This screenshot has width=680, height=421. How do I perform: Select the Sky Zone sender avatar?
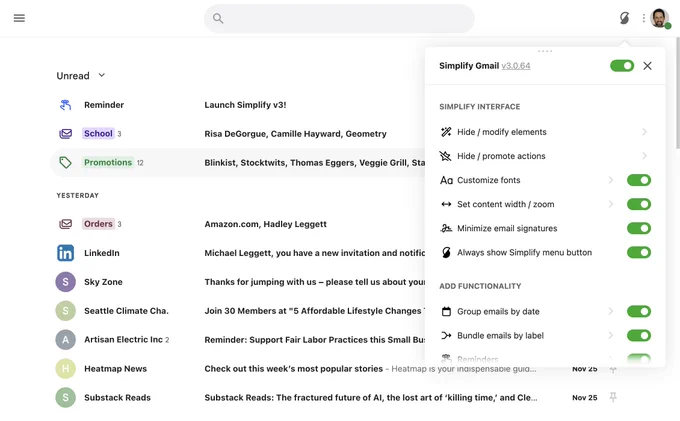(65, 282)
